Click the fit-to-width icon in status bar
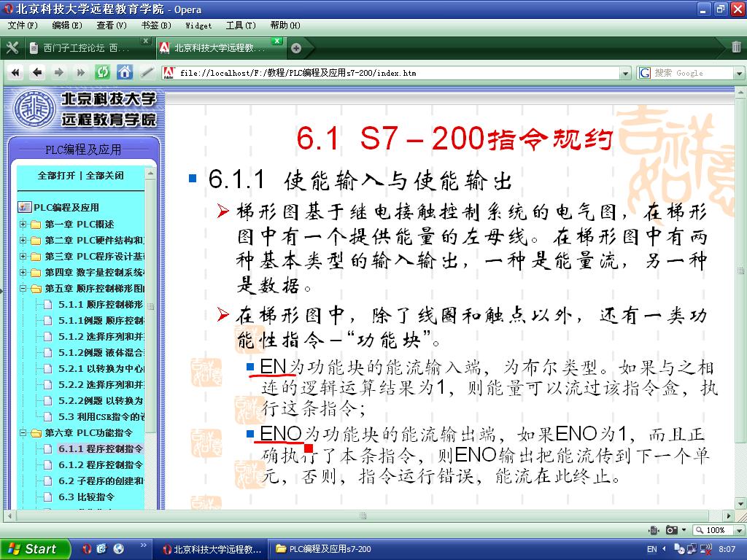747x560 pixels. 654,530
